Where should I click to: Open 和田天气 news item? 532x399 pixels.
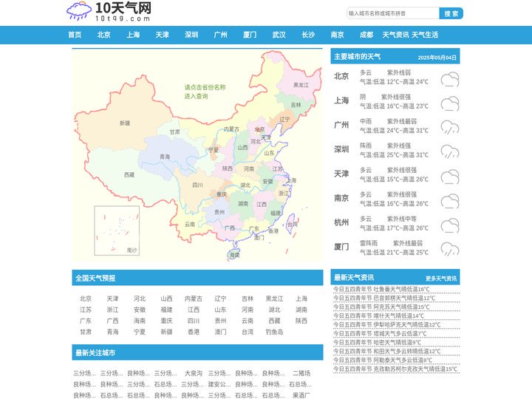tap(386, 351)
